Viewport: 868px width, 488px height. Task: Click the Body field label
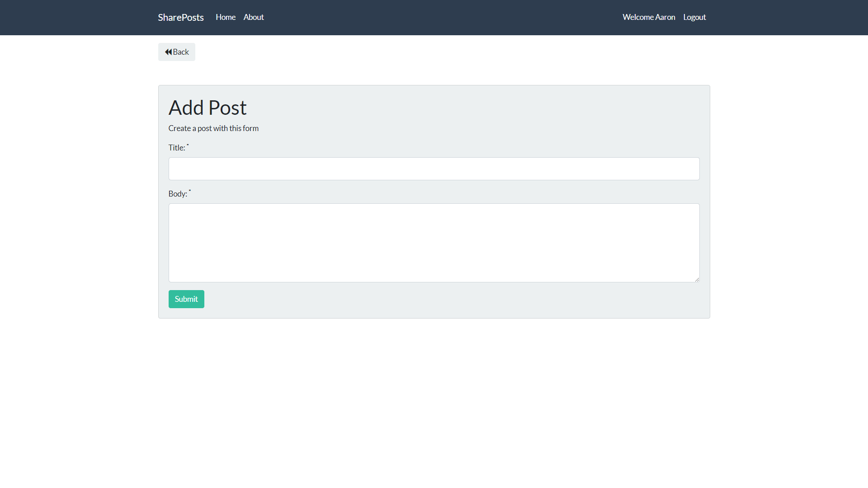click(x=177, y=194)
